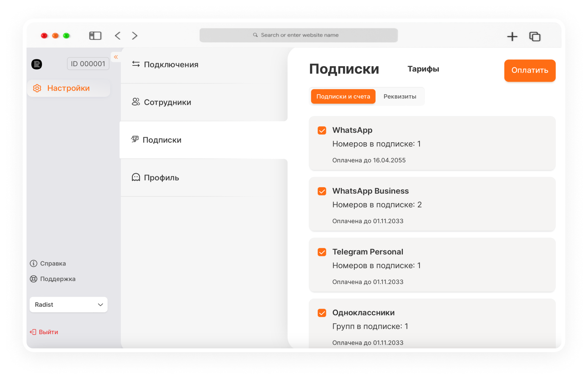Open a new tab with plus icon
588x379 pixels.
[x=512, y=36]
